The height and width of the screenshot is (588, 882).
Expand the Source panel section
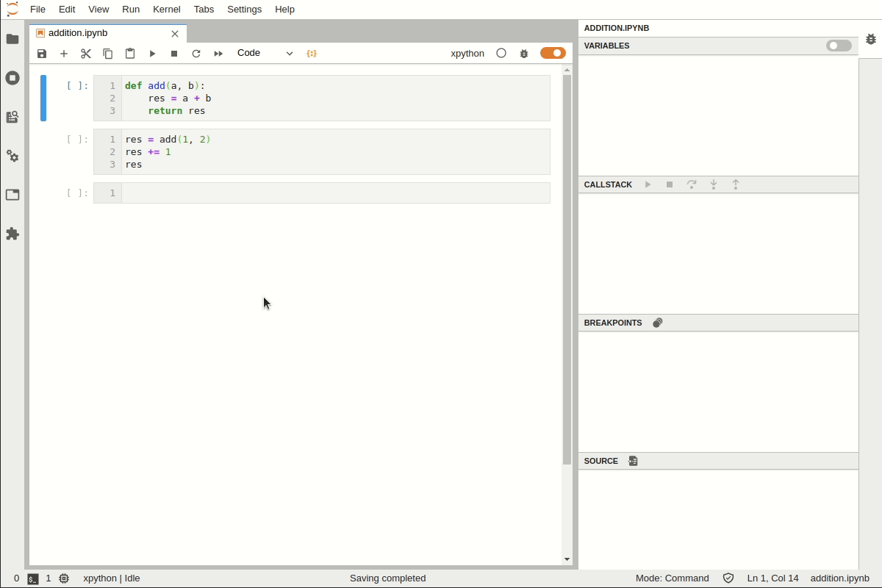tap(599, 461)
